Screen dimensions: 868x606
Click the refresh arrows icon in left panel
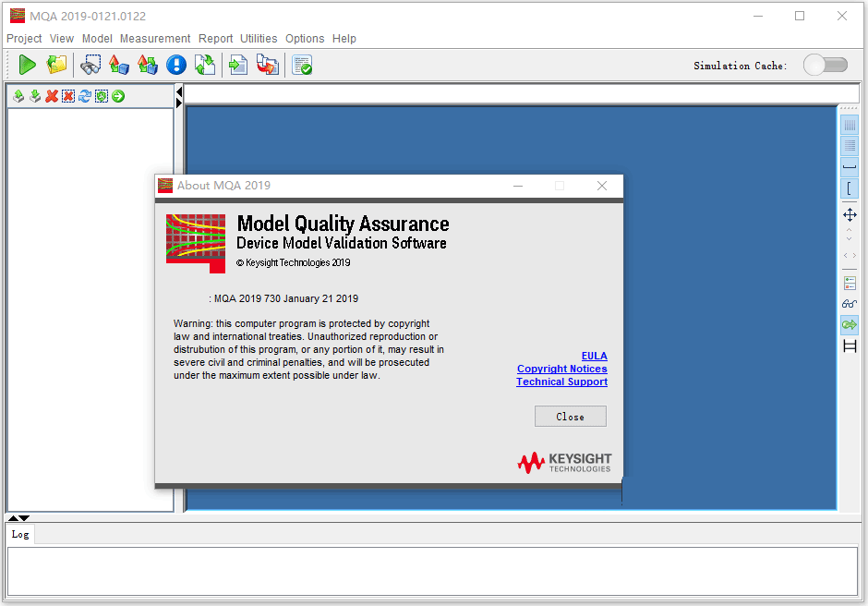pyautogui.click(x=85, y=96)
